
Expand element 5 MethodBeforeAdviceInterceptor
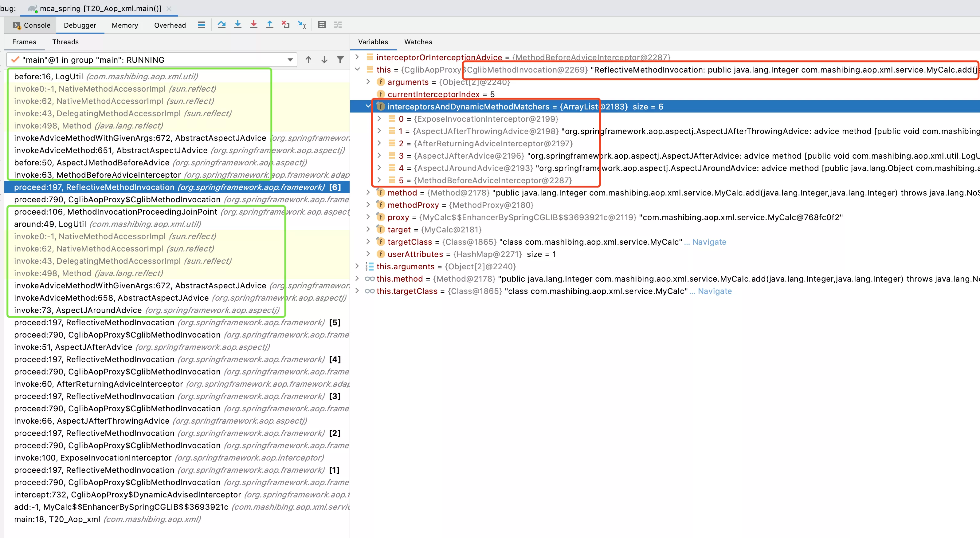(379, 180)
